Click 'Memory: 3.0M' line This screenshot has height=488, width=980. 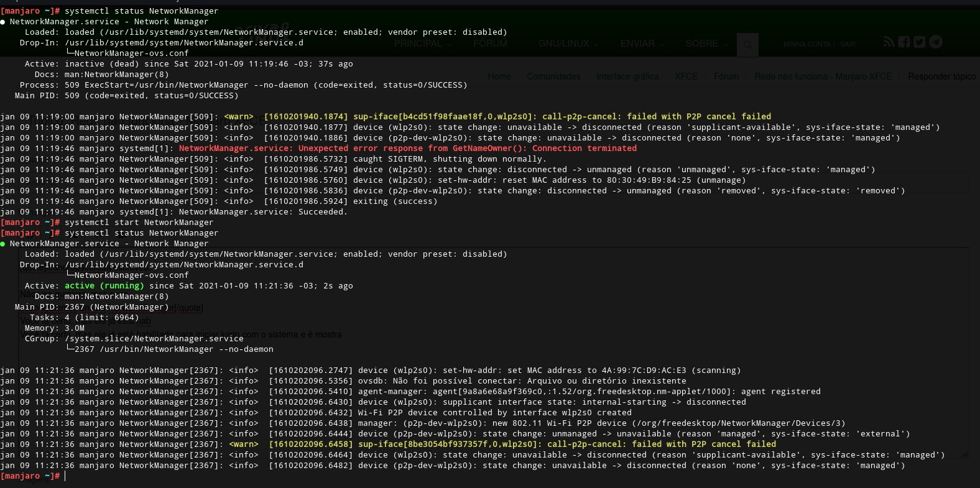(54, 328)
